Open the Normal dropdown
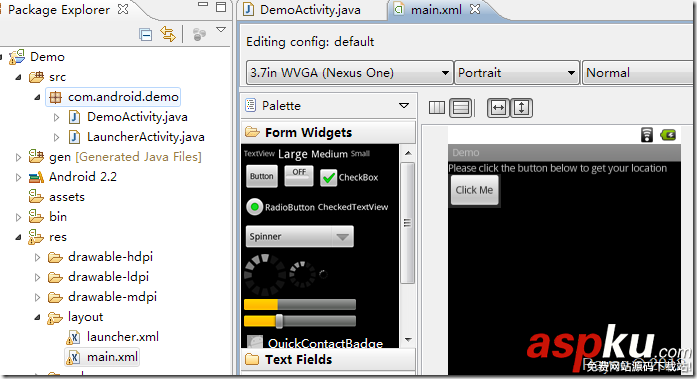This screenshot has height=379, width=697. [638, 72]
